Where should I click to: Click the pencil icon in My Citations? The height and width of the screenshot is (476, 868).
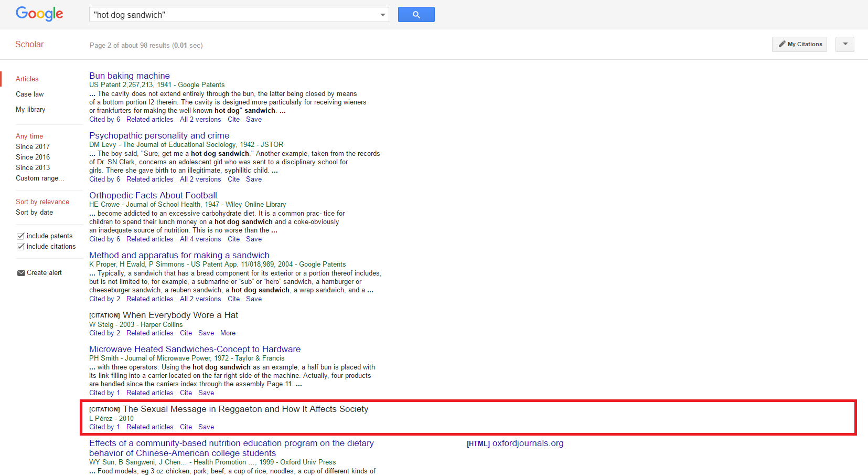782,44
